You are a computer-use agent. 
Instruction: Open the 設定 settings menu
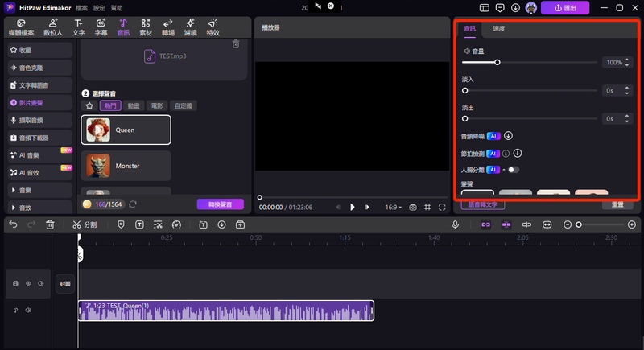99,8
